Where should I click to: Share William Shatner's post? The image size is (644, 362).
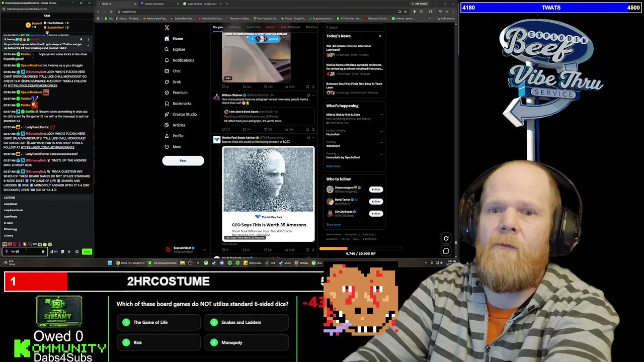pyautogui.click(x=313, y=129)
